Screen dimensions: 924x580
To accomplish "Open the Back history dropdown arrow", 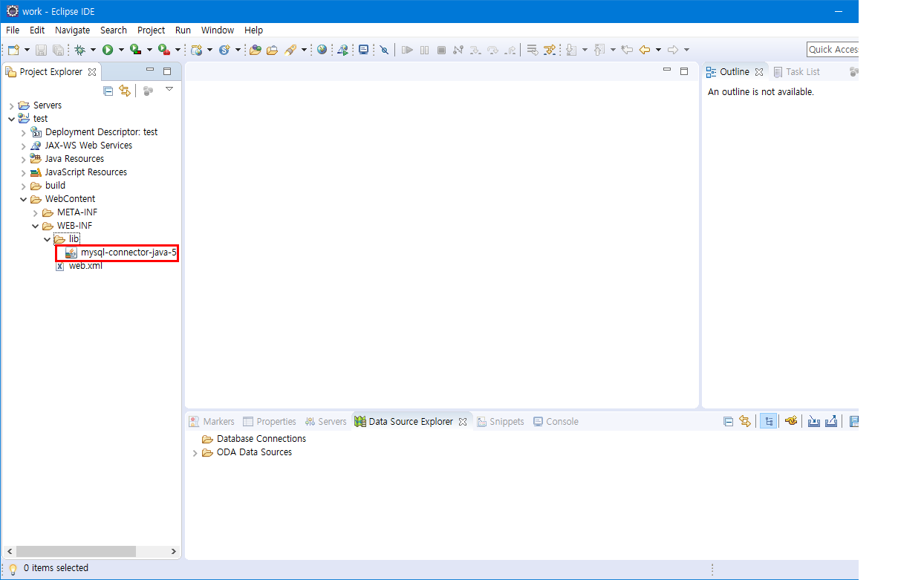I will coord(658,50).
